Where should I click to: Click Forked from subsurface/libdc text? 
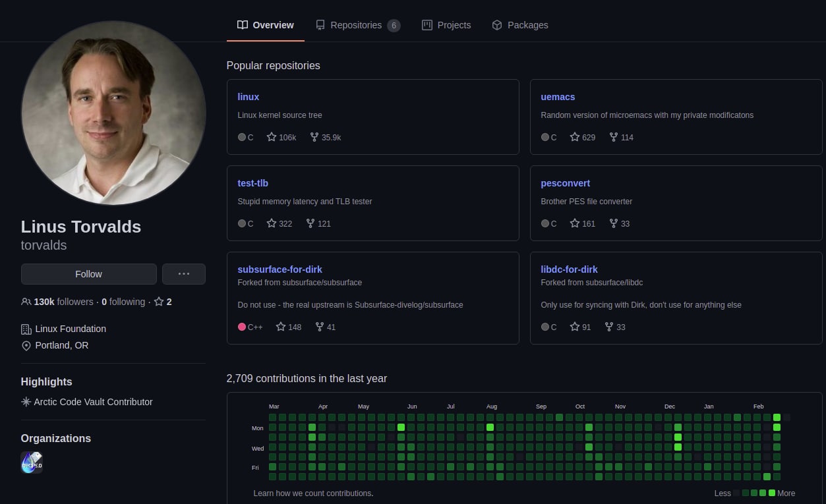(x=592, y=283)
